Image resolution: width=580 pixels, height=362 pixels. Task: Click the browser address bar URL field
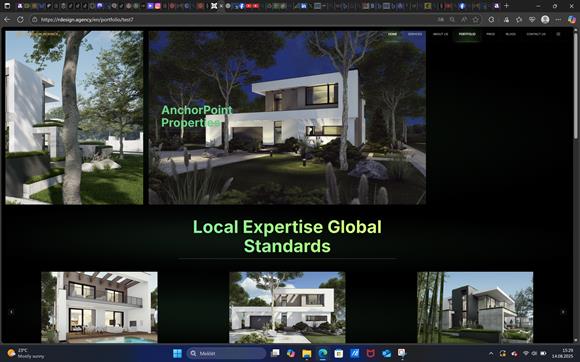pyautogui.click(x=237, y=20)
